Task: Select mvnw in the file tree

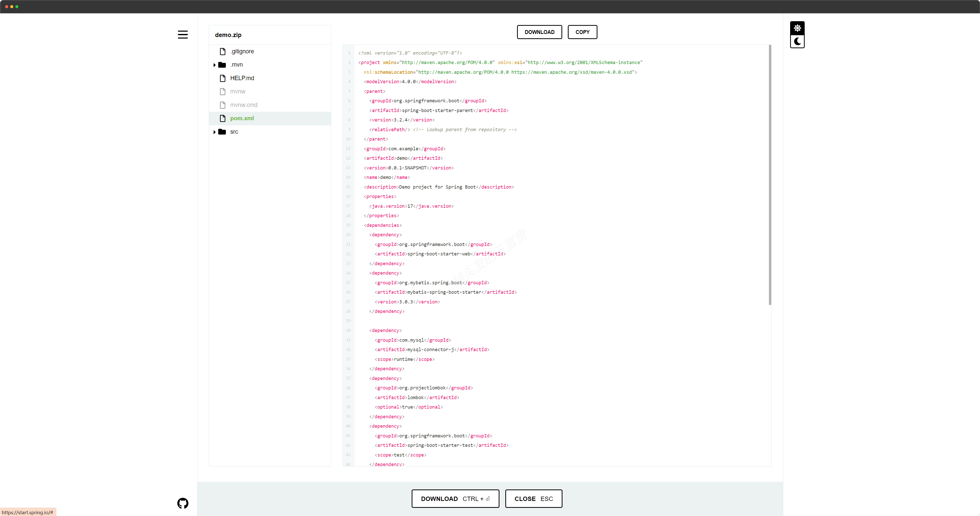Action: 237,91
